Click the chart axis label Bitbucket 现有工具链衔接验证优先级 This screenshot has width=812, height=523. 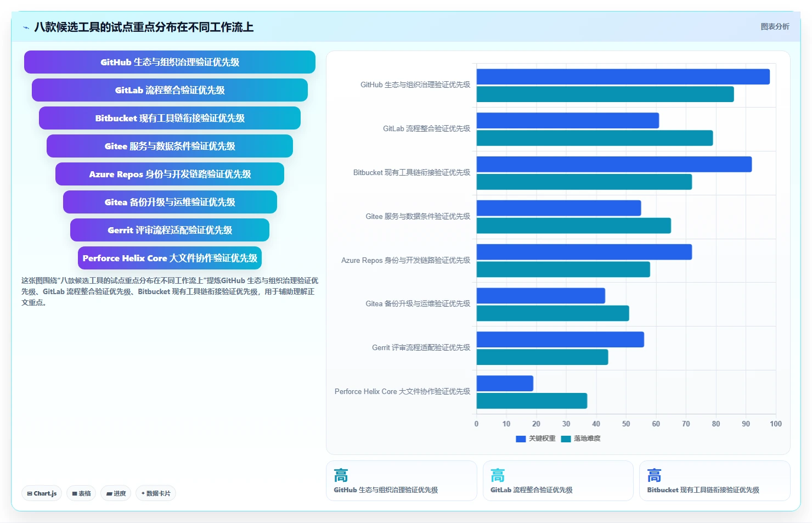[411, 173]
